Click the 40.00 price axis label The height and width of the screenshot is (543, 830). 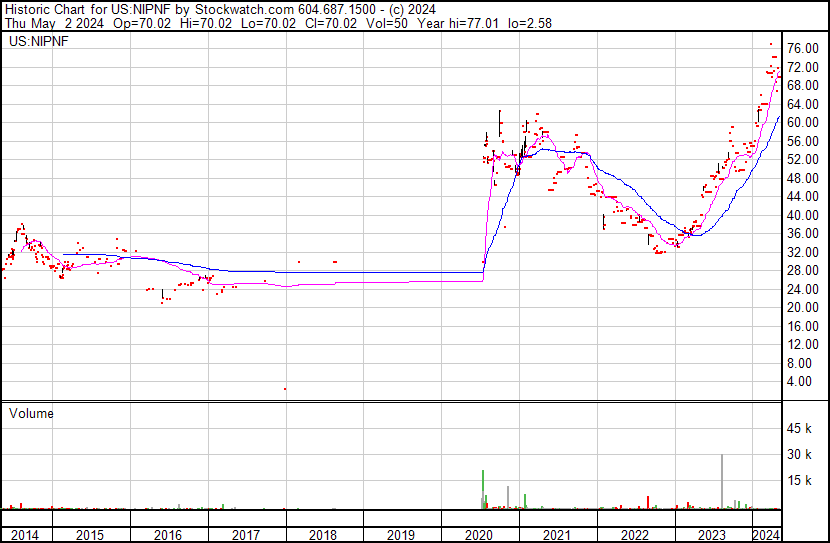803,215
